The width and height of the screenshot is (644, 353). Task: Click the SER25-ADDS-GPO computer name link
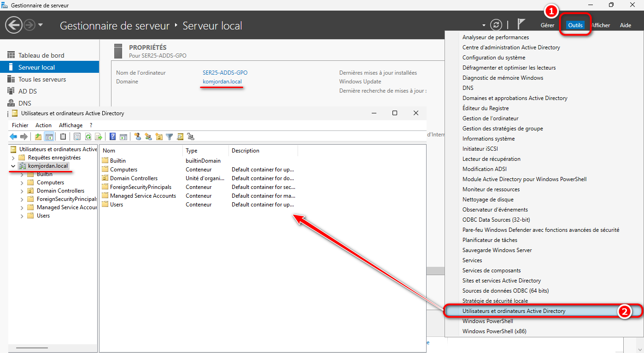coord(225,73)
